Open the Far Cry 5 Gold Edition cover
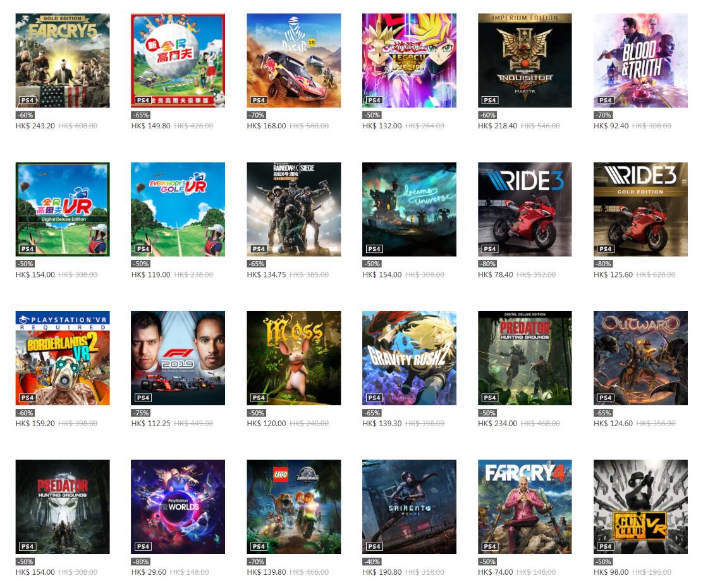Screen dimensions: 703x588 (x=63, y=61)
